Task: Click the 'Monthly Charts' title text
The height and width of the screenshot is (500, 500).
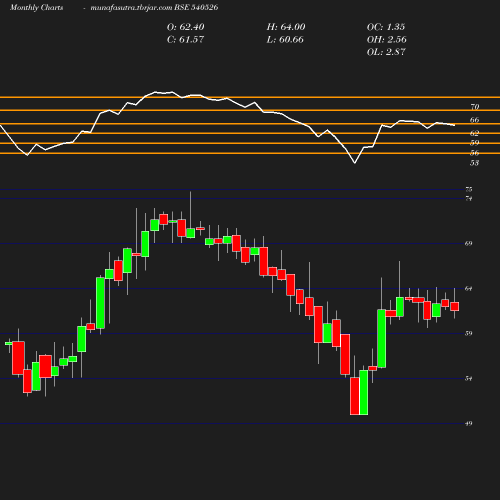Action: (x=37, y=8)
